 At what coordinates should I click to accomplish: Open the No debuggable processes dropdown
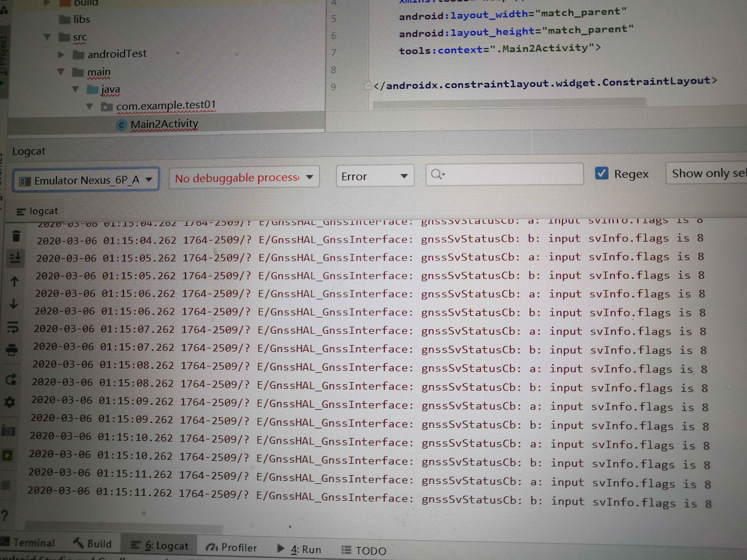(x=244, y=177)
